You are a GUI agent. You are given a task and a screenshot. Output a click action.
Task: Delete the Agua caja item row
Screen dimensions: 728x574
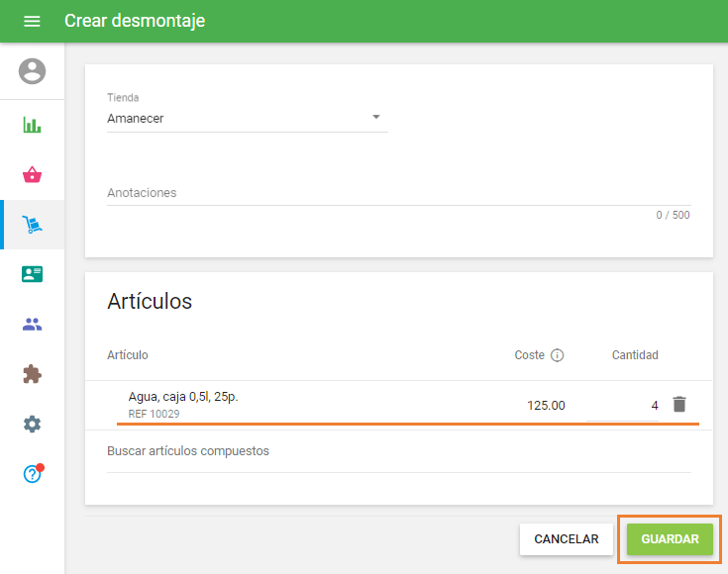coord(679,404)
